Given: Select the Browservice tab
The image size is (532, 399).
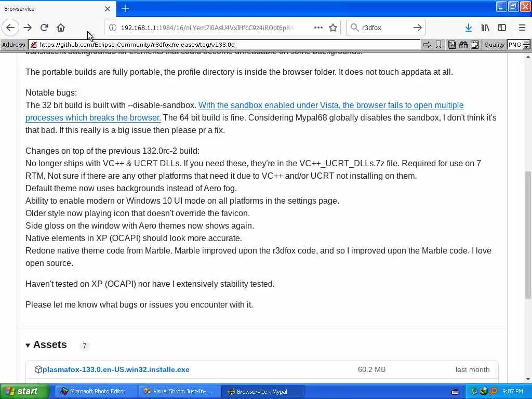Looking at the screenshot, I should (x=58, y=9).
